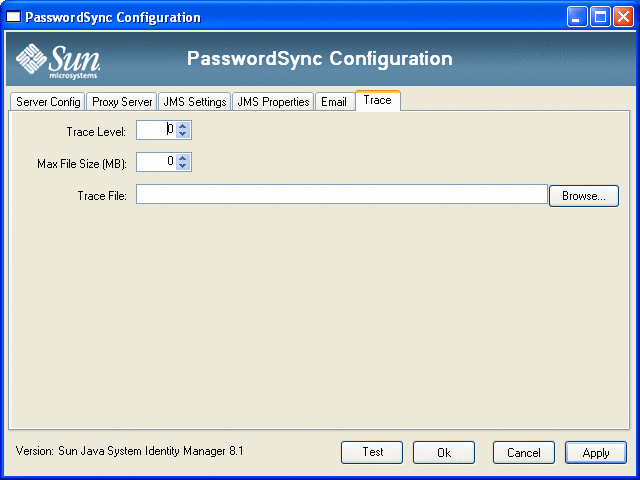This screenshot has width=640, height=480.
Task: Click into the Trace File path field
Action: click(x=342, y=194)
